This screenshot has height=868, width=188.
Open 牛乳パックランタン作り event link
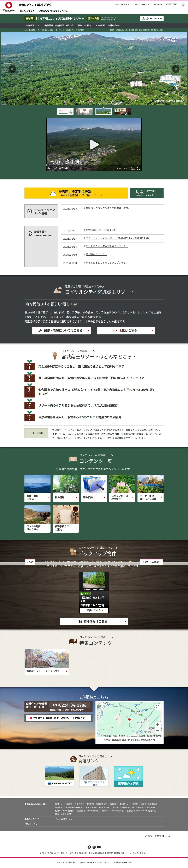point(108,208)
